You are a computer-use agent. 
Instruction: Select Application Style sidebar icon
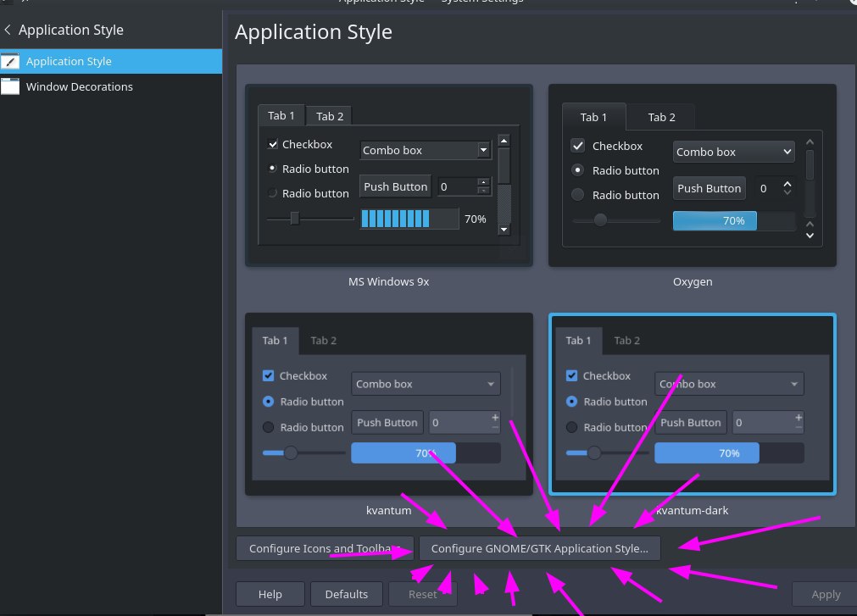[x=10, y=61]
